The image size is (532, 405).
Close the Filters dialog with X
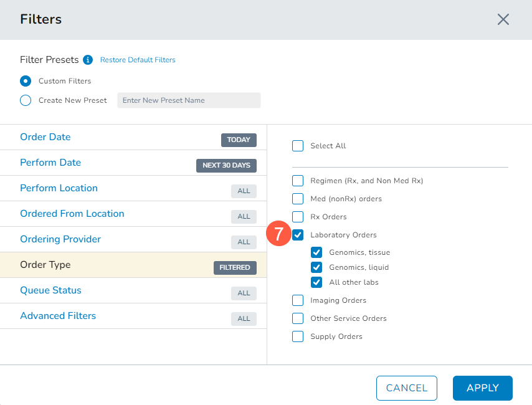(503, 19)
